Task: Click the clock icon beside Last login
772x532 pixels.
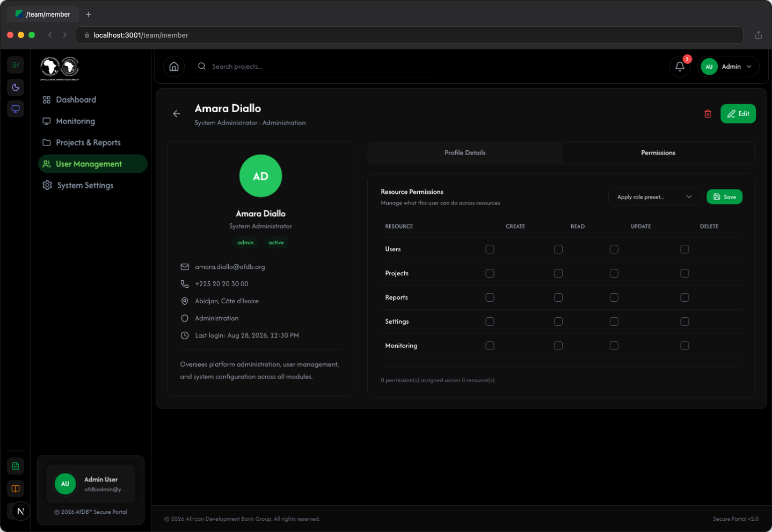Action: pyautogui.click(x=185, y=336)
